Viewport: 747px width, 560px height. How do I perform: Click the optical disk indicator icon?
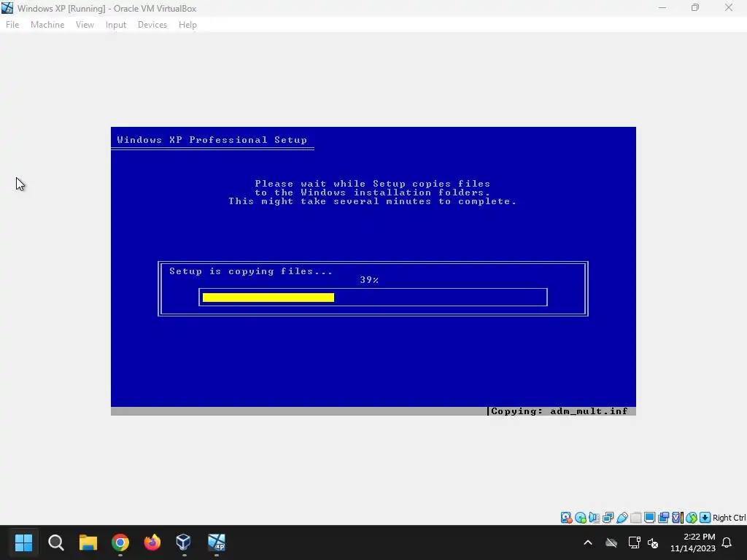580,518
